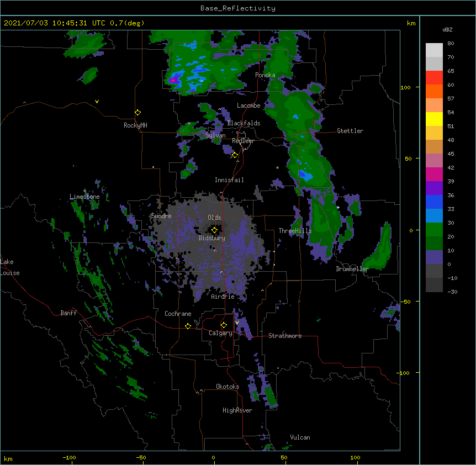Select the yellow diamond marker directly above Calgary
476x465 pixels.
[224, 325]
